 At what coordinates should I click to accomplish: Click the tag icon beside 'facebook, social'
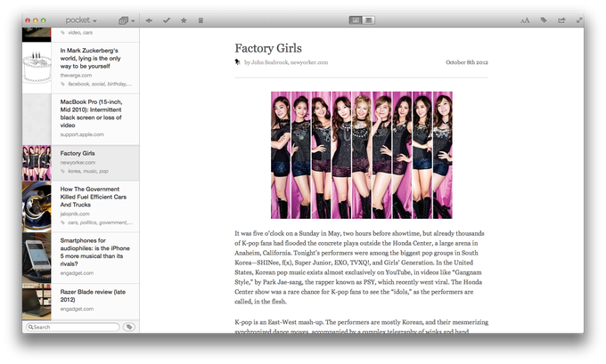(62, 84)
